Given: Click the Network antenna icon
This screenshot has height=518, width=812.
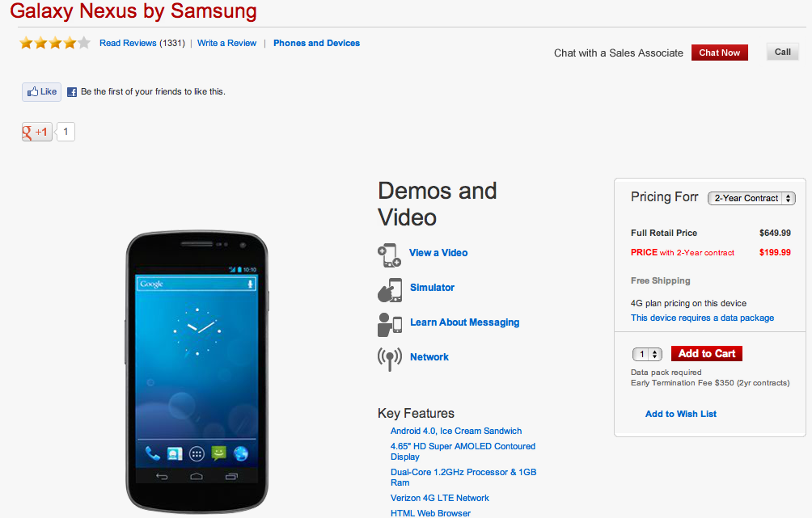Looking at the screenshot, I should tap(389, 358).
